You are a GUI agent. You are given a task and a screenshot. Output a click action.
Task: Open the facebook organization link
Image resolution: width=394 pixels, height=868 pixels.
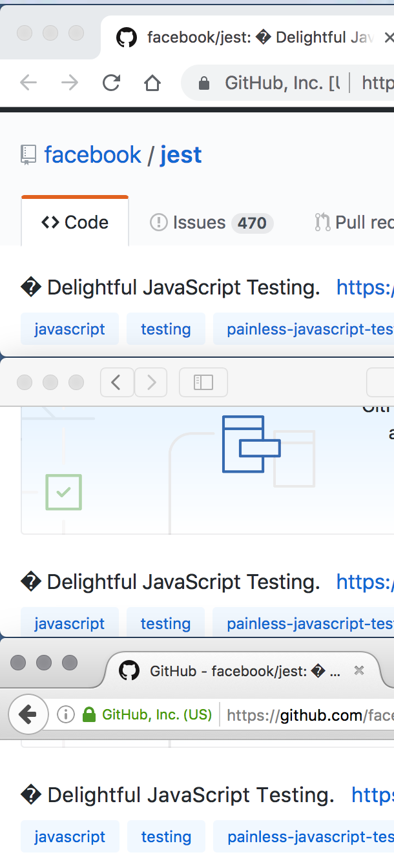coord(92,154)
